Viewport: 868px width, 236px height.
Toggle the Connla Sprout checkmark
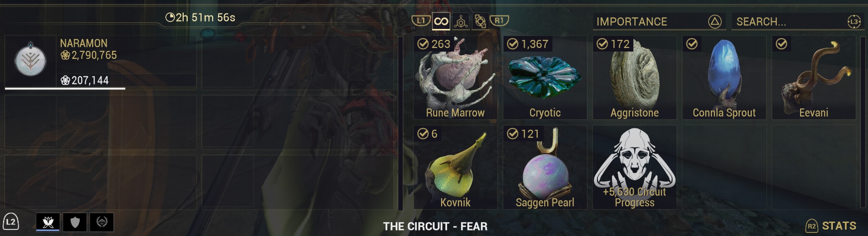click(x=692, y=44)
